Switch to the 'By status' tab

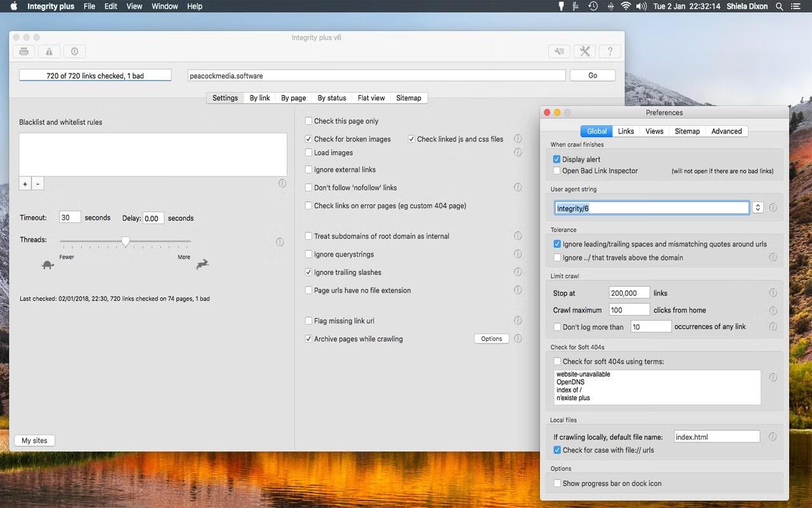point(332,98)
